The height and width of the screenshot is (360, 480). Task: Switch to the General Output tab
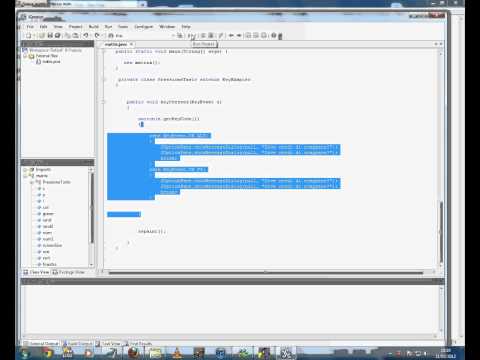[41, 343]
